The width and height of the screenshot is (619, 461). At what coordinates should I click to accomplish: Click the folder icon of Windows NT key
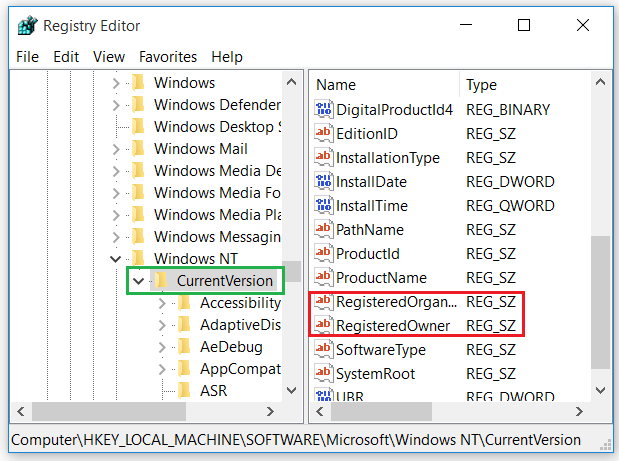[138, 259]
